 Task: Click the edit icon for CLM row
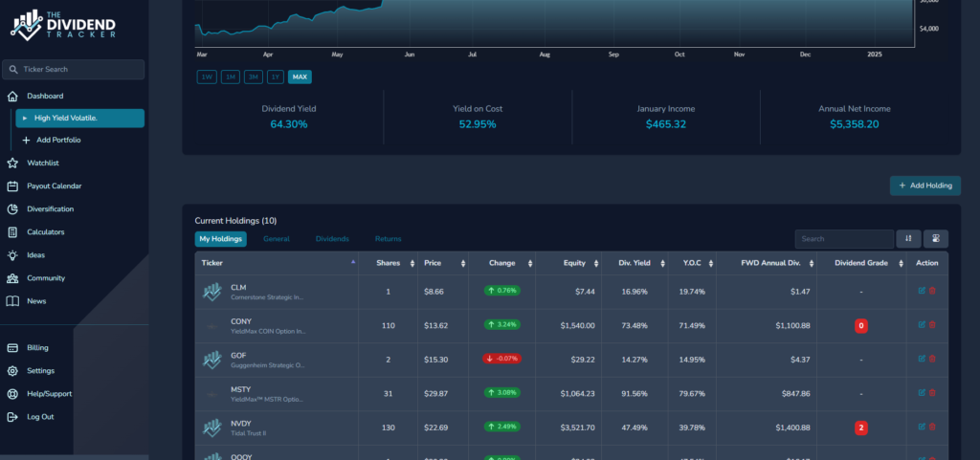tap(922, 291)
